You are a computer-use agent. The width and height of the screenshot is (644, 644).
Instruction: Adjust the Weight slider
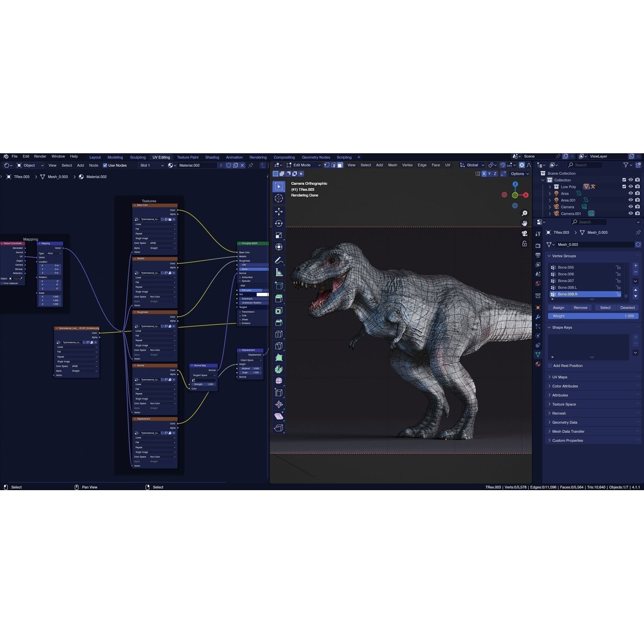(593, 316)
